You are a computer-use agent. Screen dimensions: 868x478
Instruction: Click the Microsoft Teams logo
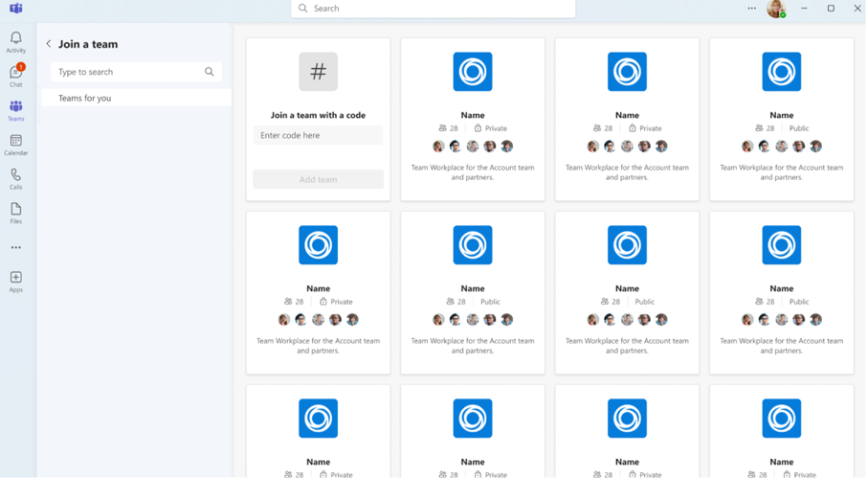tap(16, 9)
